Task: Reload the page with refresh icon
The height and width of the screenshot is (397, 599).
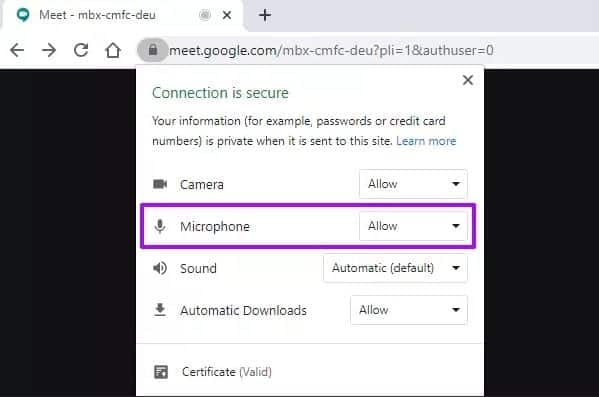Action: (x=81, y=50)
